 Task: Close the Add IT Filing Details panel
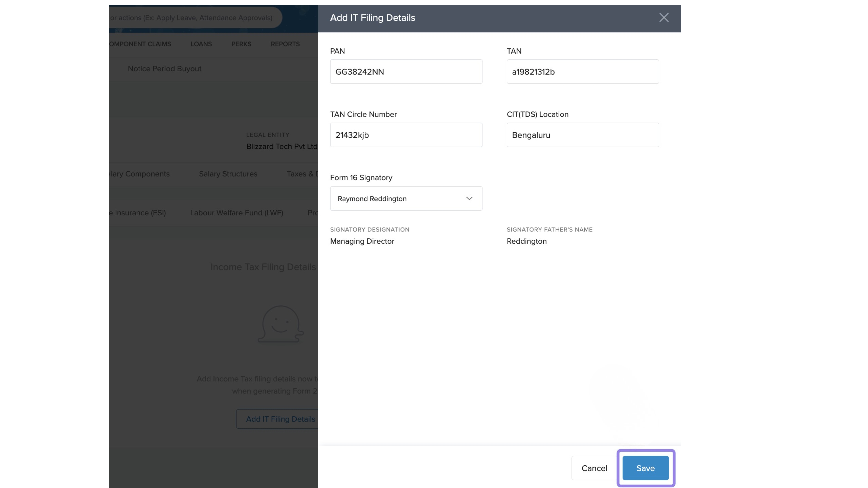(x=663, y=17)
